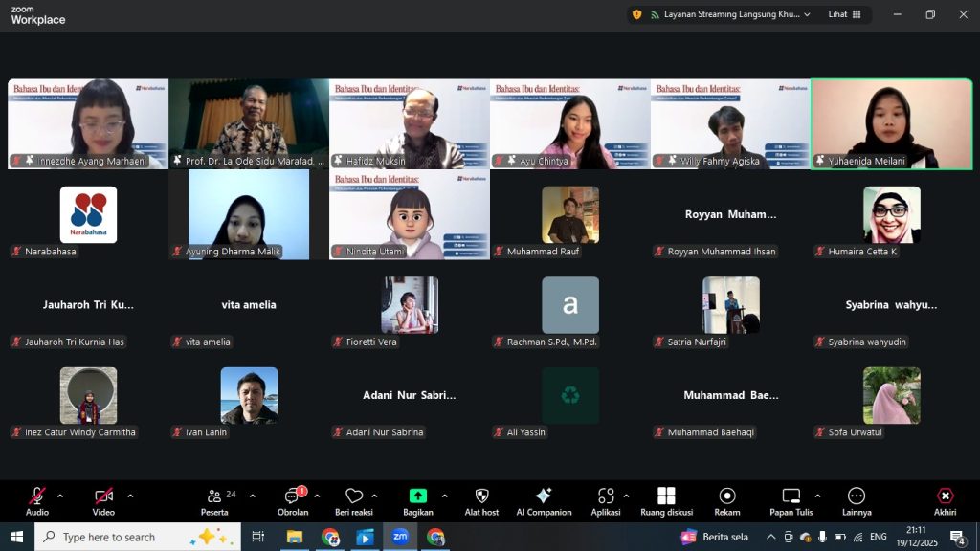
Task: Expand video options arrow beside Video
Action: click(x=130, y=496)
